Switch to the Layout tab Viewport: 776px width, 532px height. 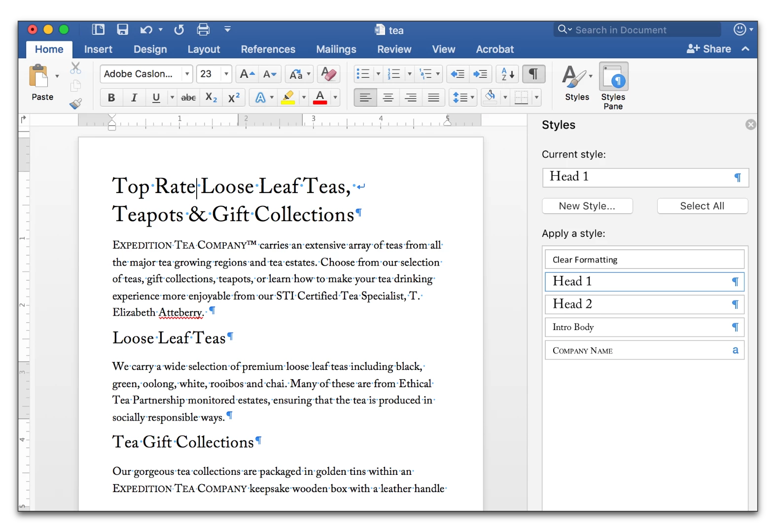tap(204, 49)
